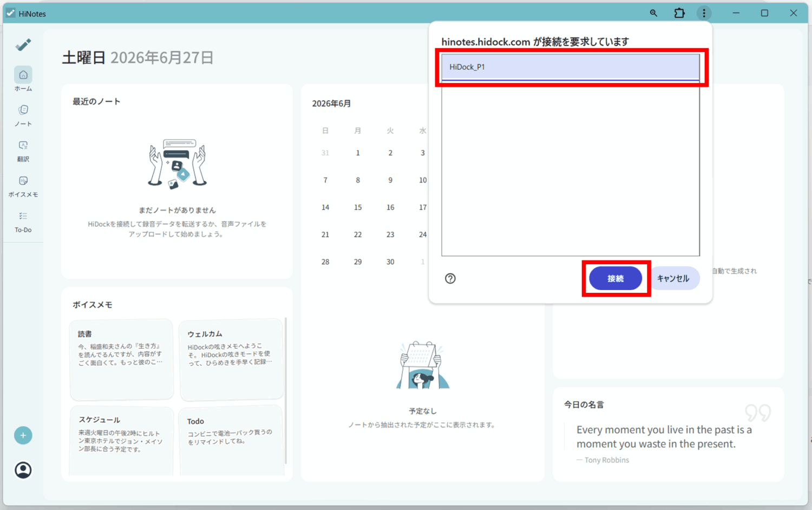Screen dimensions: 812x510
Task: Open the user profile avatar
Action: point(23,470)
